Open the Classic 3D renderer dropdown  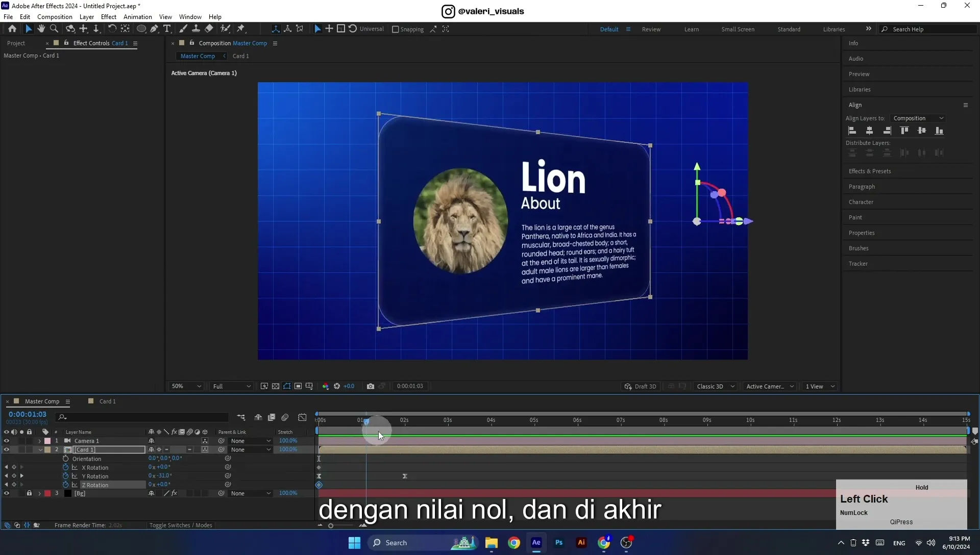716,386
